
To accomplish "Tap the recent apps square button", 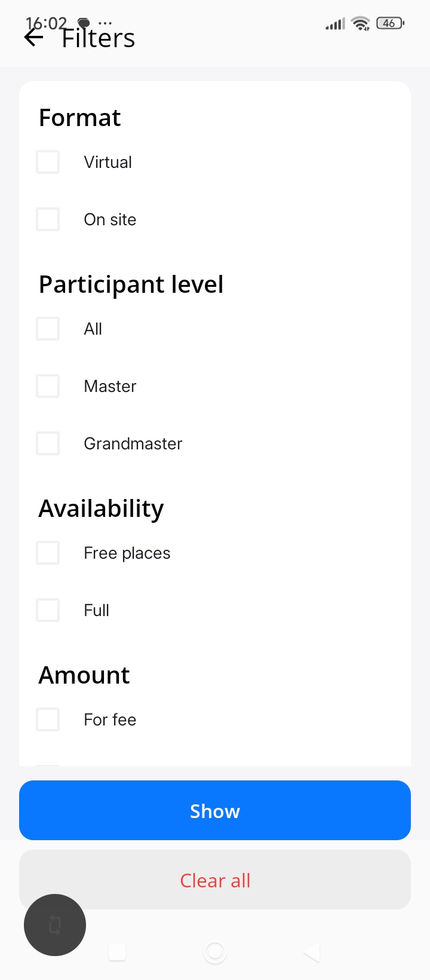I will click(117, 952).
